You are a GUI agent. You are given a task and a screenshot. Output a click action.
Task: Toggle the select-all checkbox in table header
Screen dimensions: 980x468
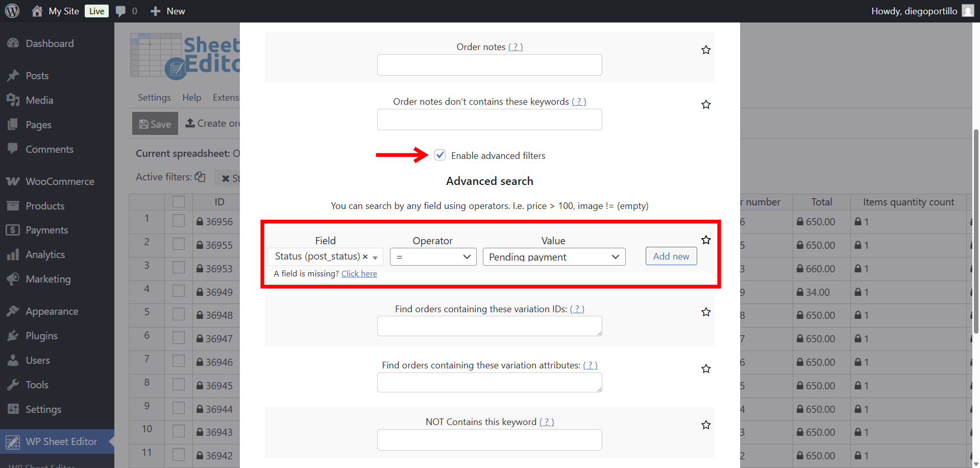178,202
